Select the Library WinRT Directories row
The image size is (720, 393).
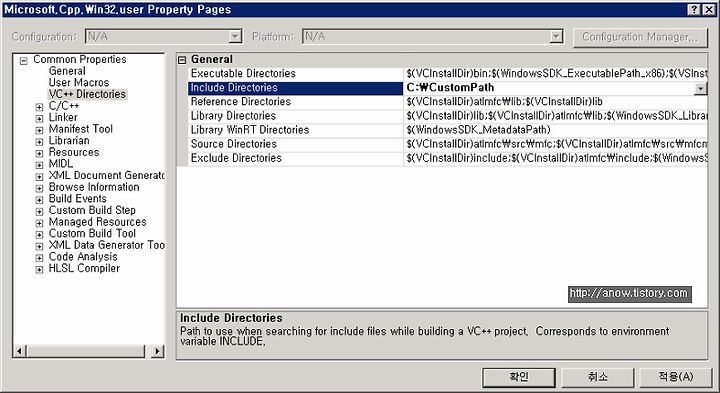pos(448,130)
